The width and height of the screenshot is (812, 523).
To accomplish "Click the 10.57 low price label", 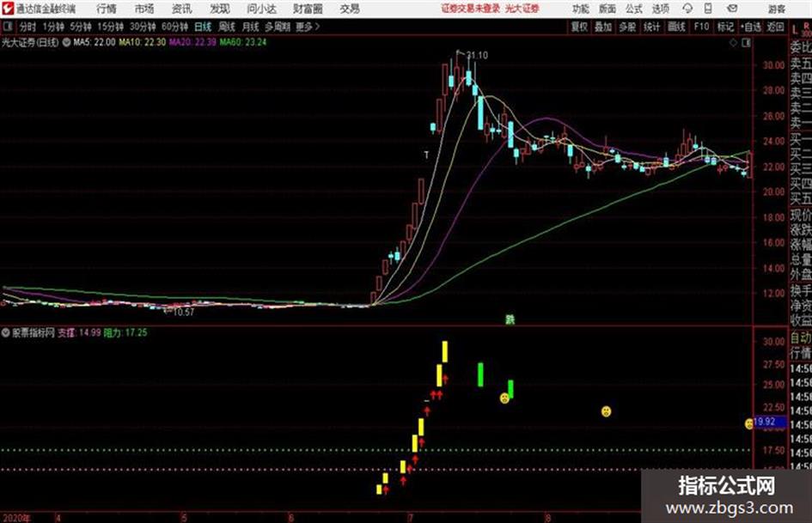I will 183,313.
